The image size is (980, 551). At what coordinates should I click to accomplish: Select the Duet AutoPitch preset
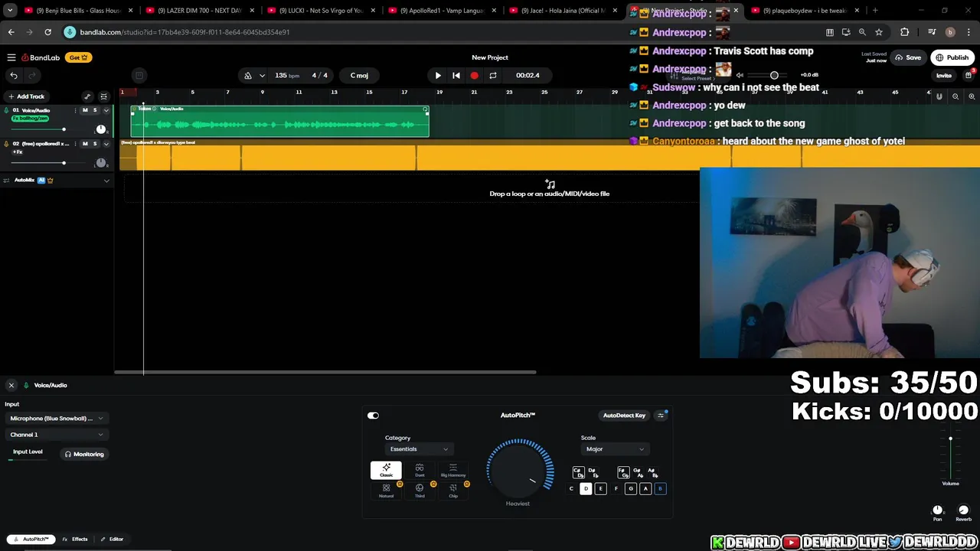[420, 470]
